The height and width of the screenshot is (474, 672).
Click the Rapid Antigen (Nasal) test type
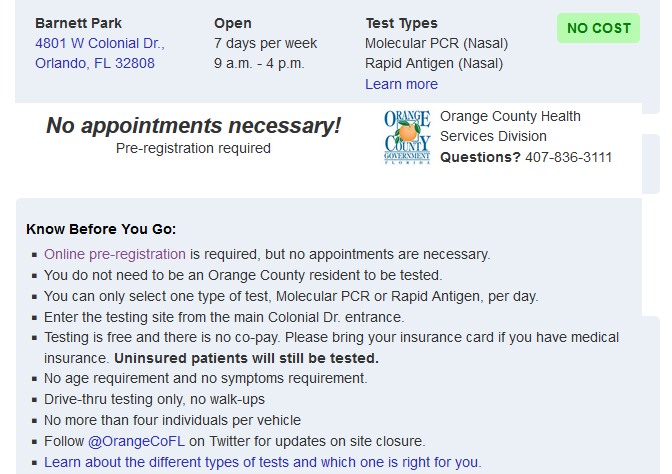pyautogui.click(x=434, y=63)
